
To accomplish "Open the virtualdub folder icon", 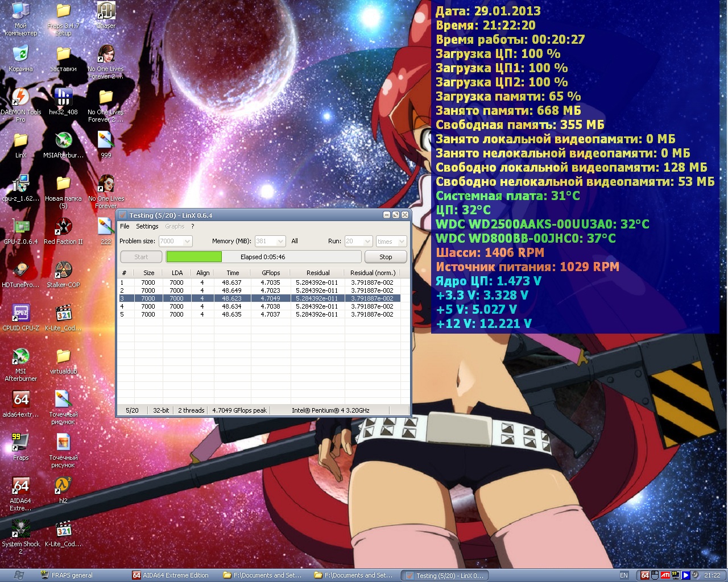I will coord(63,361).
